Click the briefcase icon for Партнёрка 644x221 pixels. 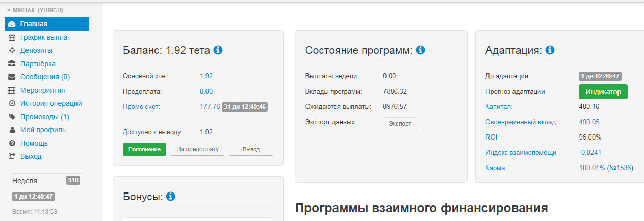tap(12, 64)
